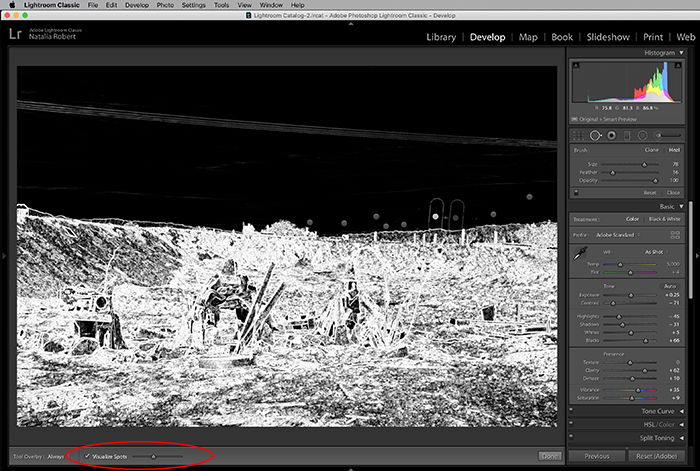
Task: Click a spot removal pin on the photo
Action: coord(436,215)
